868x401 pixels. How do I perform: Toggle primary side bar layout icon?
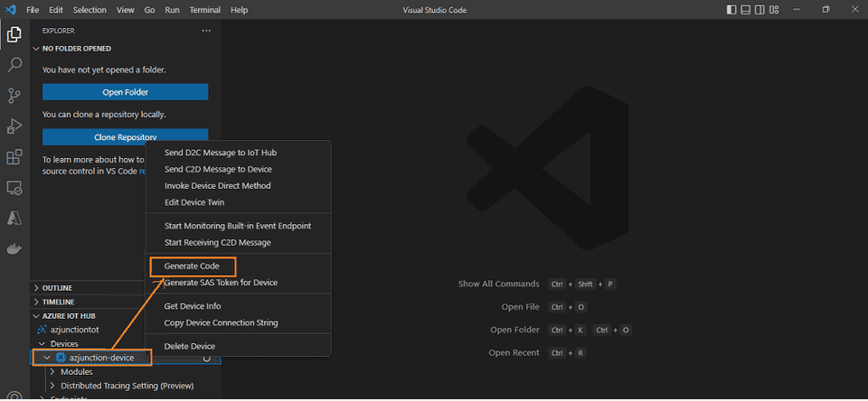pos(731,9)
